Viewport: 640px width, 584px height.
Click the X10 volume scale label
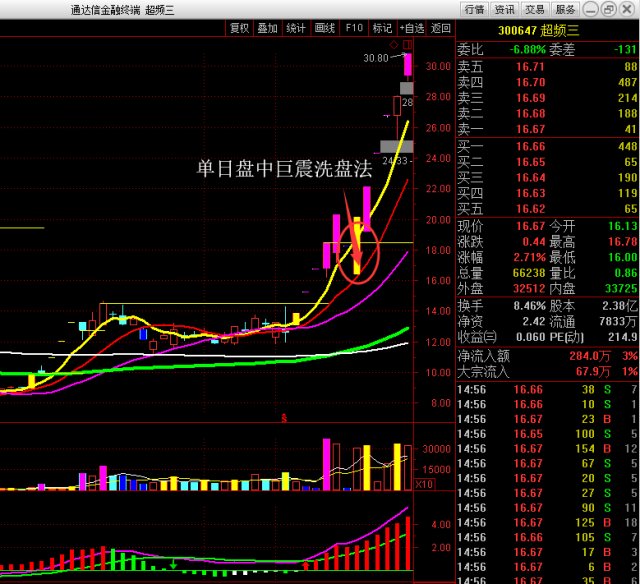[424, 484]
